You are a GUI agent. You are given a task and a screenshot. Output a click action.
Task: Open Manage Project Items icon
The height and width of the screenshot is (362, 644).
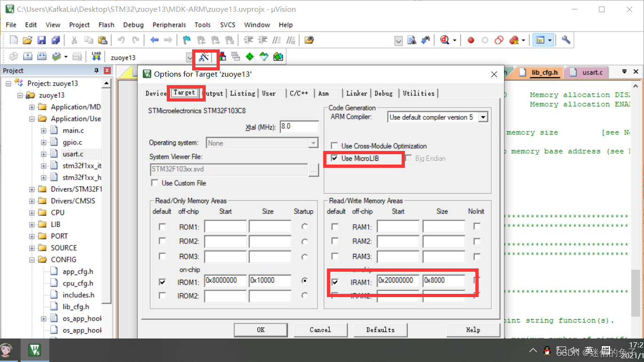(222, 57)
